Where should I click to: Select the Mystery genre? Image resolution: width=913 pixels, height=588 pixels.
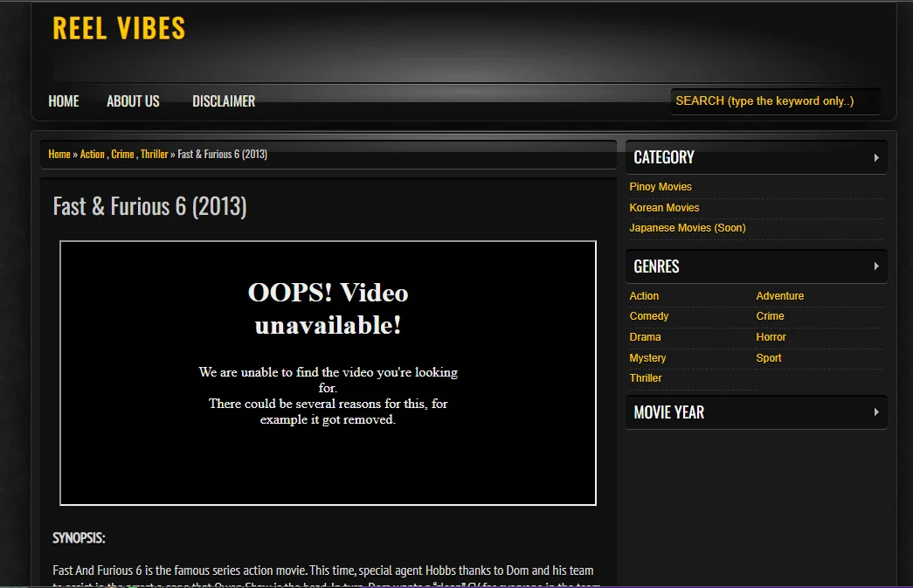(647, 358)
